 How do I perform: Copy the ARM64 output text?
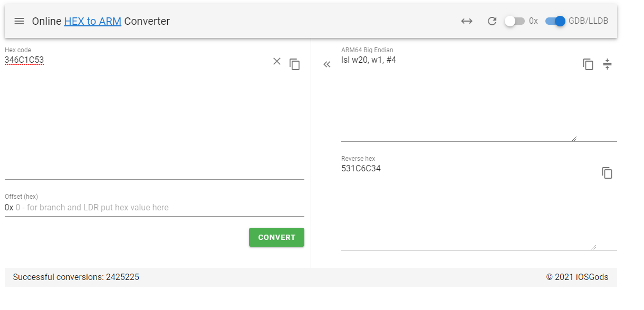click(588, 64)
